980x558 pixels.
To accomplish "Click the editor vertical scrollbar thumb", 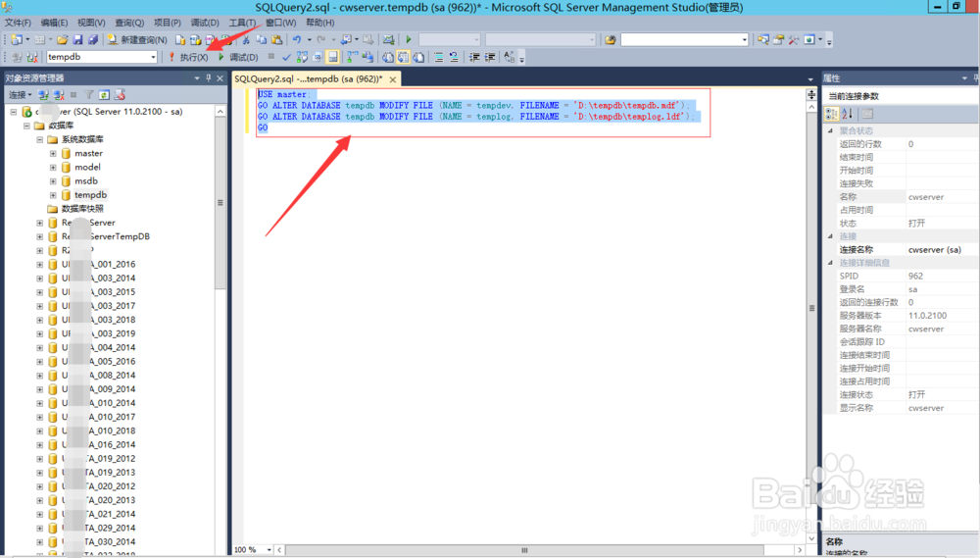I will click(811, 308).
